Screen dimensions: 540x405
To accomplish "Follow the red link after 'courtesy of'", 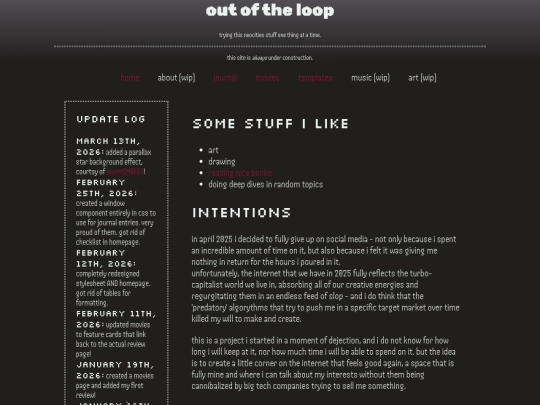I will (125, 172).
